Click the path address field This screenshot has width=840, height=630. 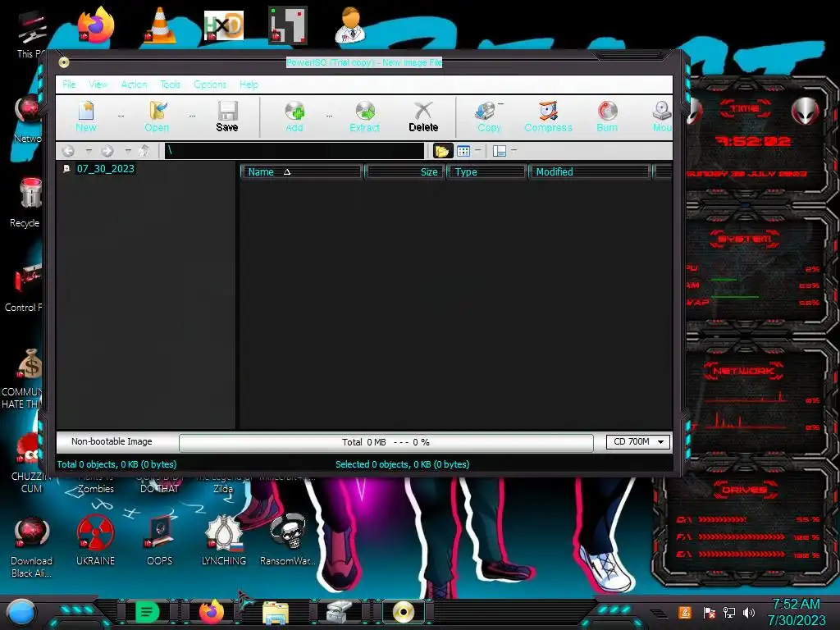[x=294, y=151]
